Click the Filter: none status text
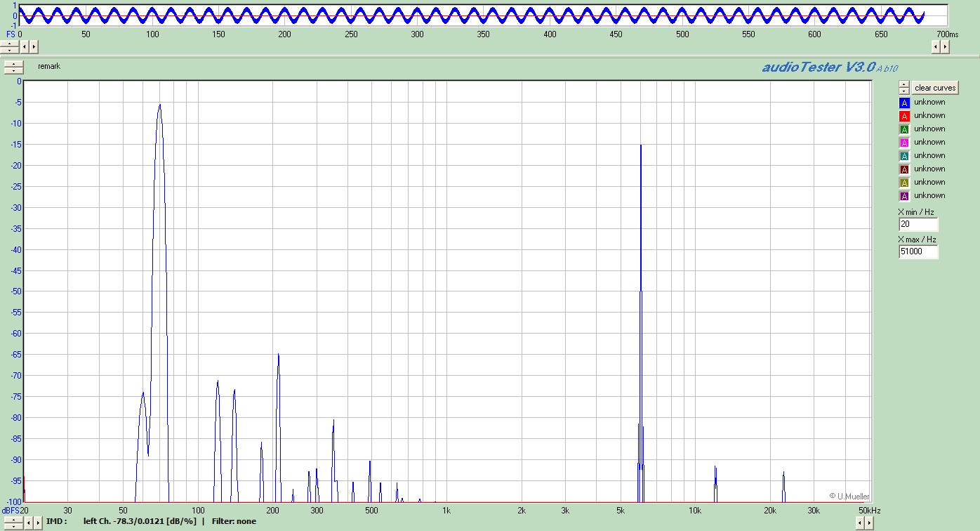Screen dimensions: 980x531 pyautogui.click(x=234, y=521)
